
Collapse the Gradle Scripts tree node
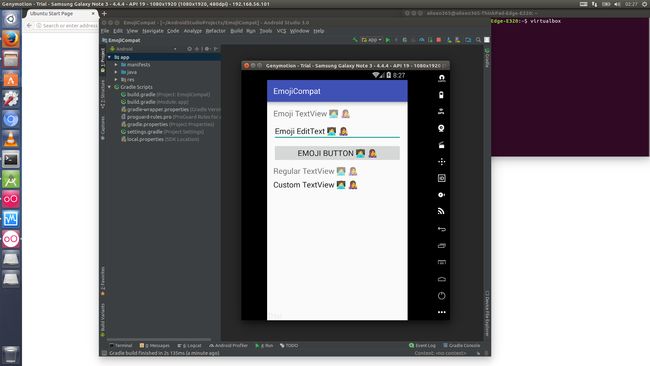coord(109,87)
